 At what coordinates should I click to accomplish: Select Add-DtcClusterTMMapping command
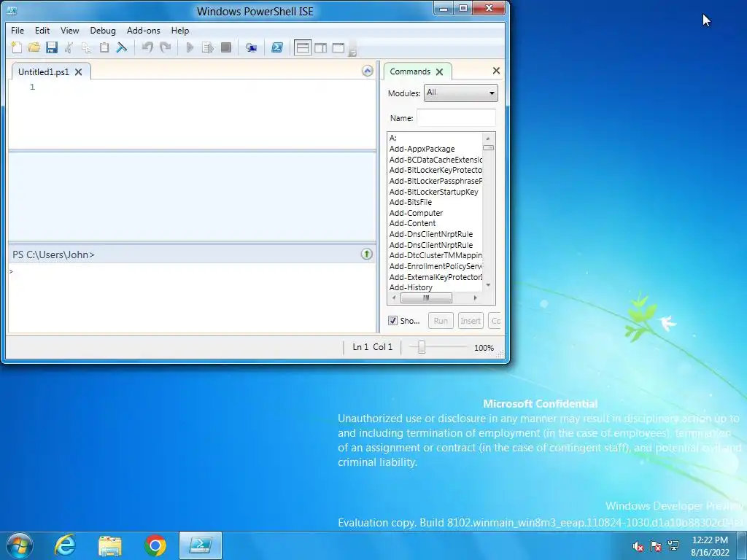coord(436,256)
